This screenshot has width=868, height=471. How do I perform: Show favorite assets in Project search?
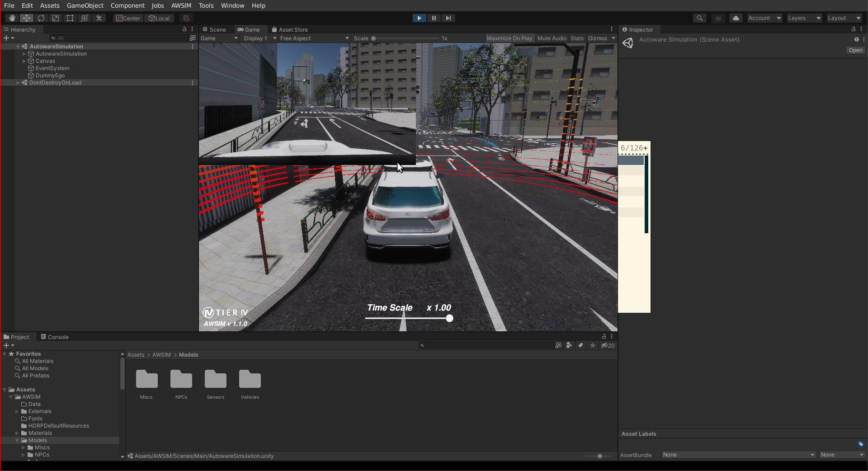[x=592, y=345]
